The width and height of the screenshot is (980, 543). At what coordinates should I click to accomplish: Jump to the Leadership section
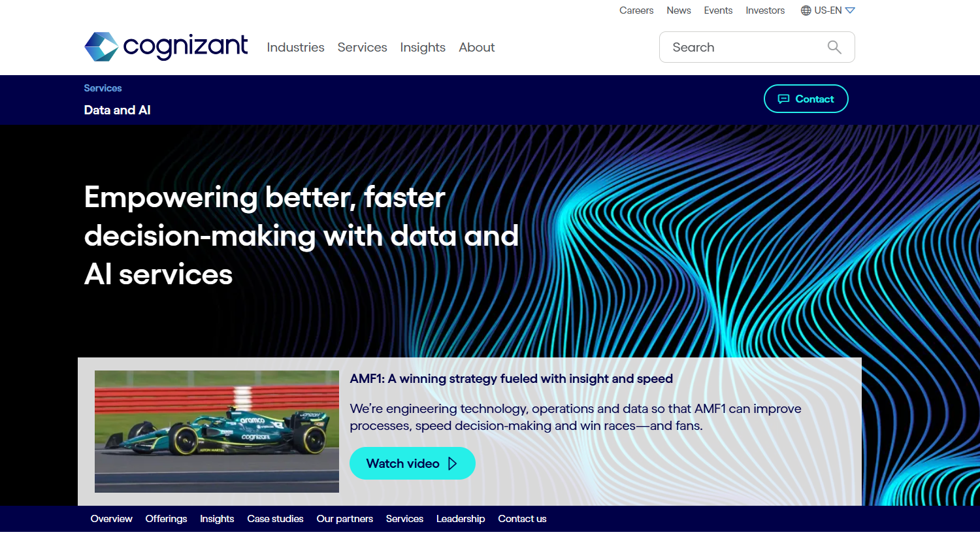(461, 519)
